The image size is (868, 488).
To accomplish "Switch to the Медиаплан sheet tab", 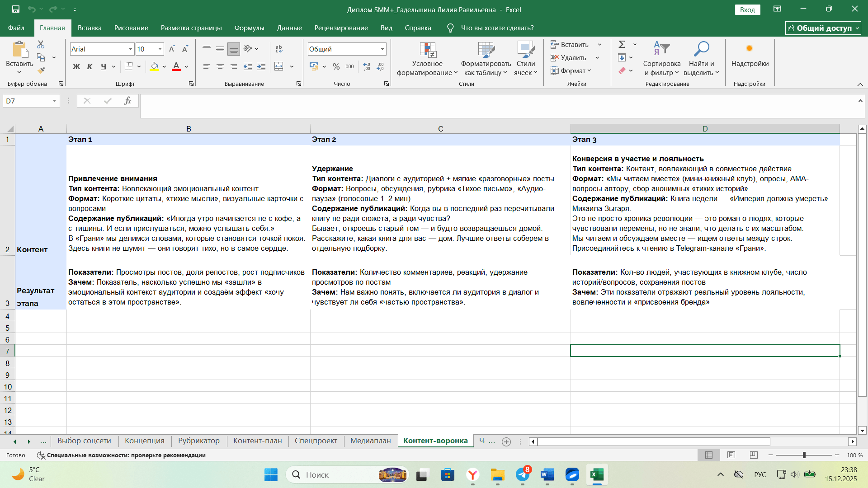I will (x=370, y=441).
